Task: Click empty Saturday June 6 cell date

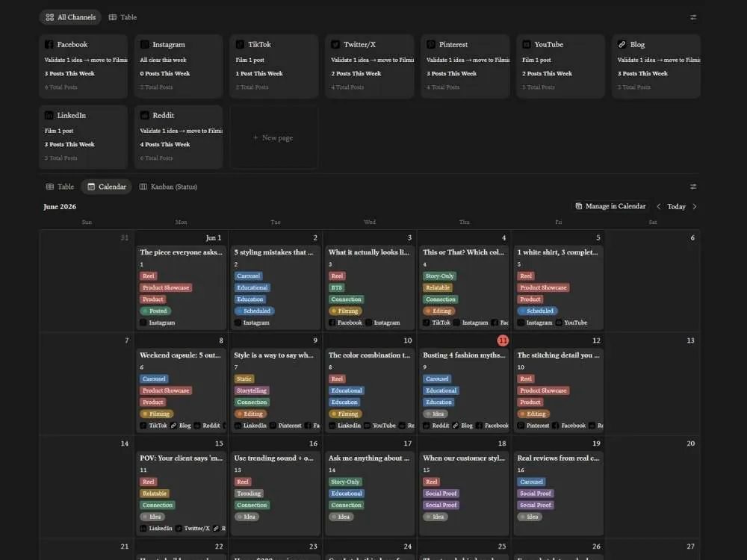Action: click(692, 237)
